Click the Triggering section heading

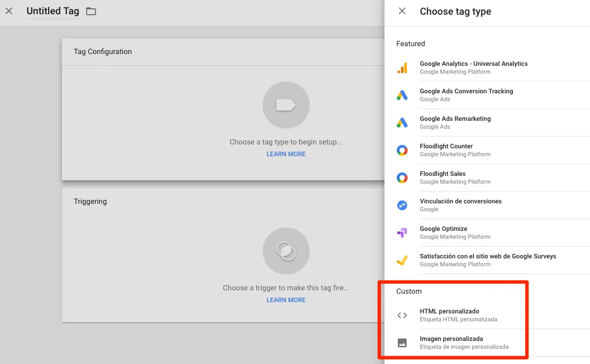pyautogui.click(x=90, y=201)
